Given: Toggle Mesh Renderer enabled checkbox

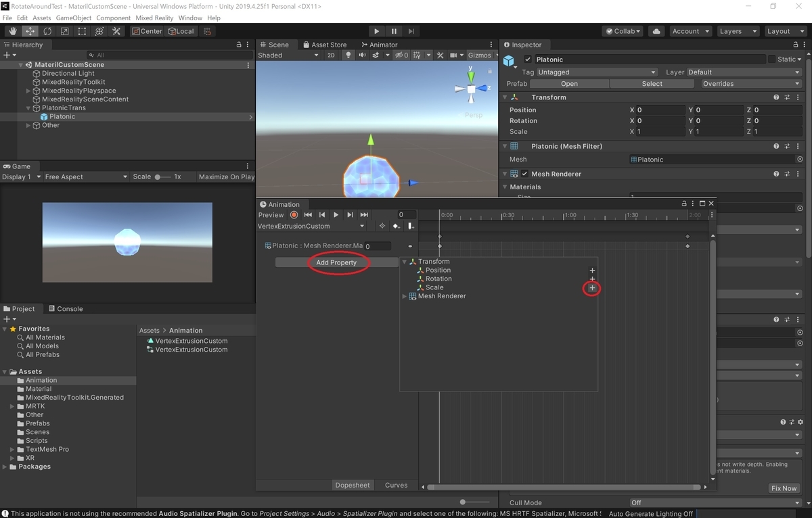Looking at the screenshot, I should (x=524, y=174).
